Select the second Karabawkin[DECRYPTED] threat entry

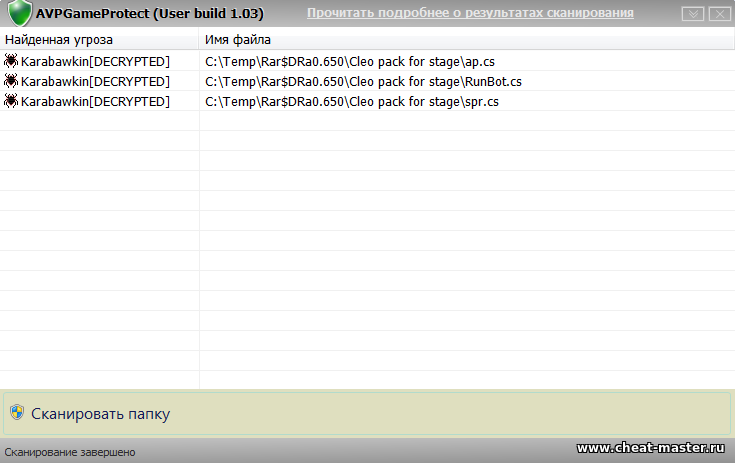95,81
